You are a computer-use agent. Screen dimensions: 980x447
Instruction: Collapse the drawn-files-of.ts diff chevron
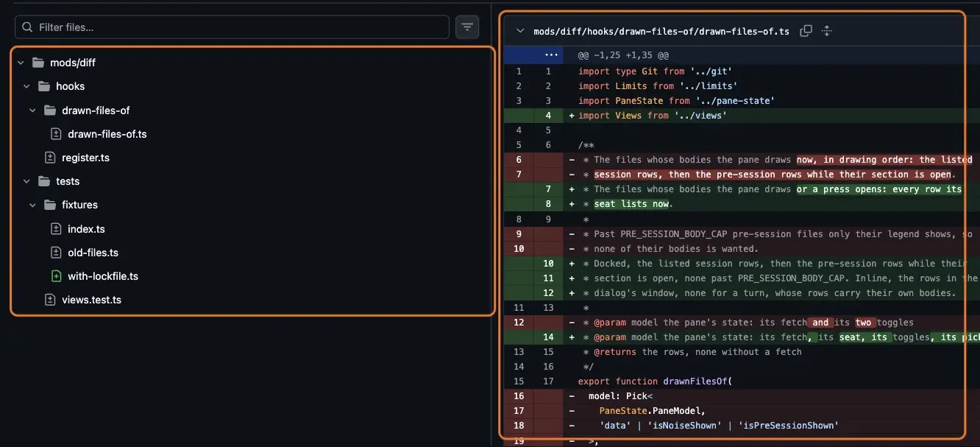521,31
